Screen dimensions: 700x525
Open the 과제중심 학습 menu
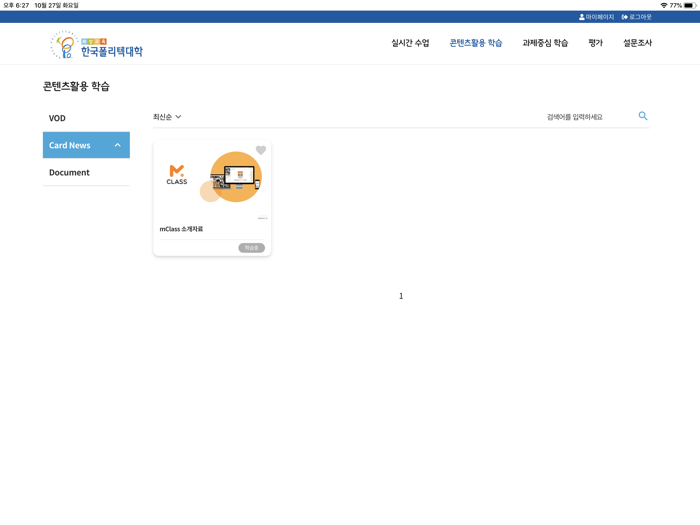point(545,43)
